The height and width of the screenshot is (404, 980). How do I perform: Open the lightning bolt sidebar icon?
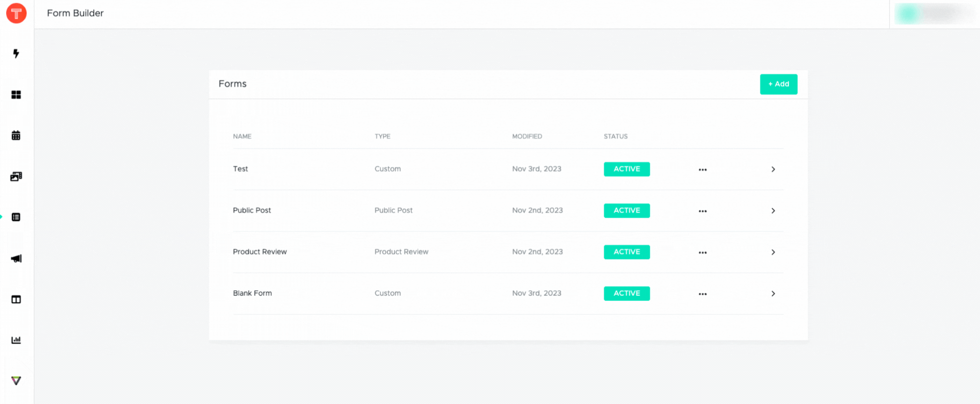point(16,54)
